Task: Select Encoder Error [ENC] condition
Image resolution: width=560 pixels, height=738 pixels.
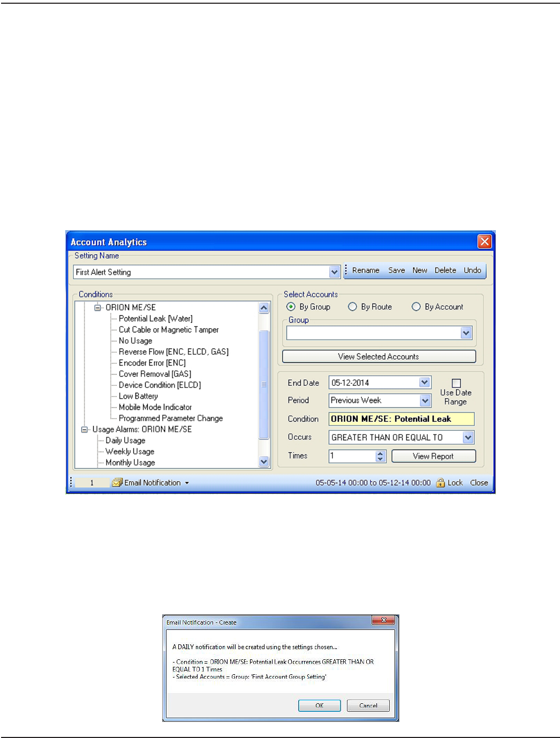Action: pyautogui.click(x=152, y=363)
